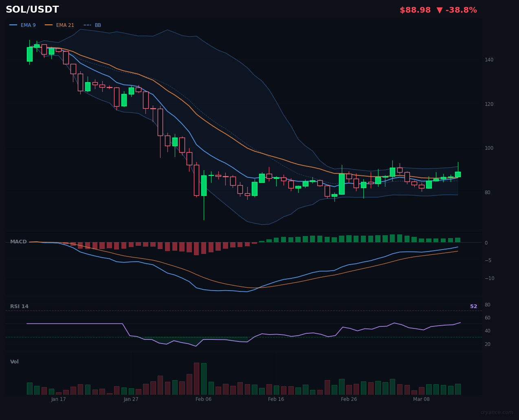The height and width of the screenshot is (420, 519).
Task: Click the SOL/USDT pair title
Action: pos(32,9)
